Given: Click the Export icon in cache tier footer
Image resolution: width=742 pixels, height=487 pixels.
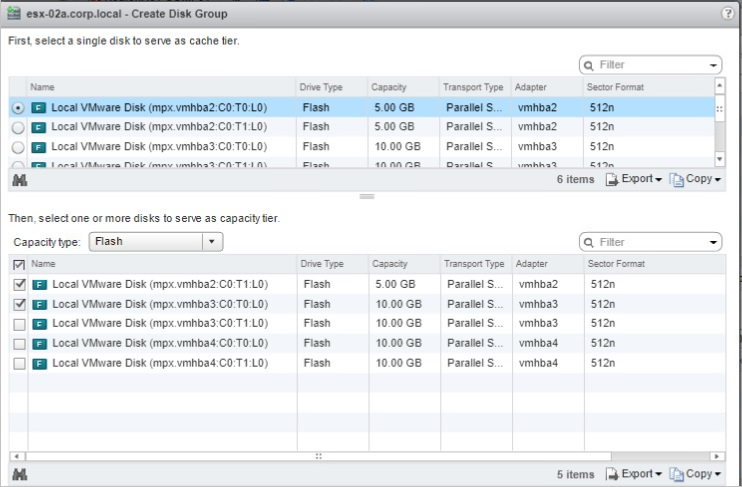Looking at the screenshot, I should pos(613,180).
